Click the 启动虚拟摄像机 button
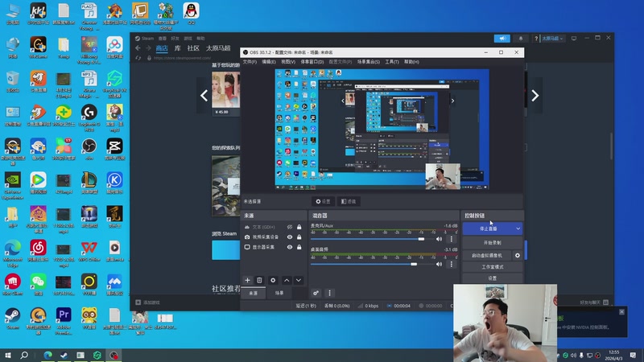Viewport: 644px width, 362px height. tap(487, 255)
